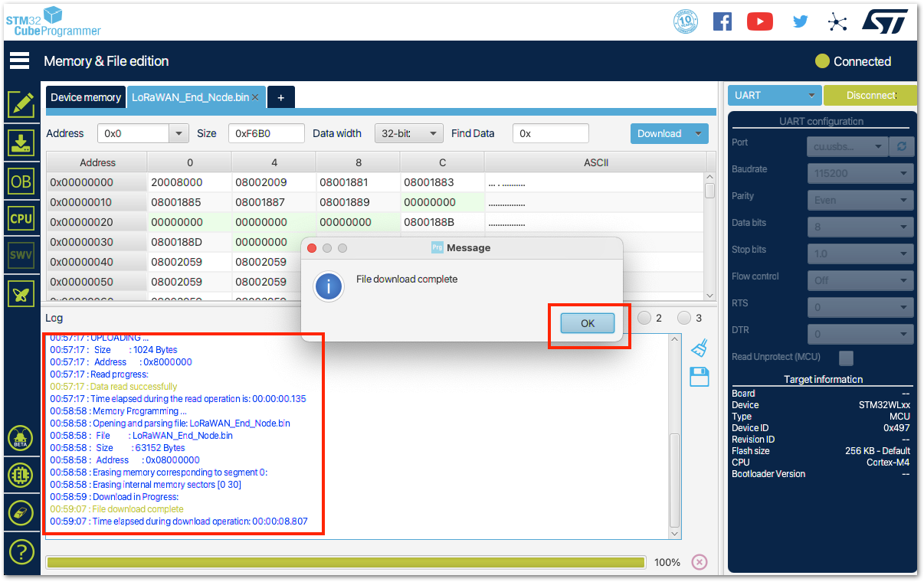Screen dimensions: 924x582
Task: Click the Size input field
Action: (266, 133)
